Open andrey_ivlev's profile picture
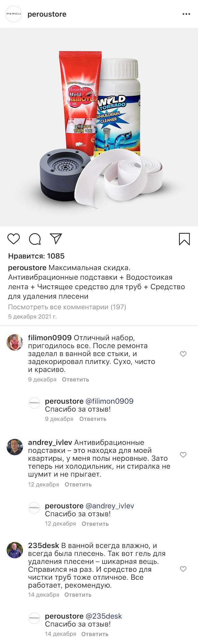Viewport: 198px width, 644px height. pos(15,447)
